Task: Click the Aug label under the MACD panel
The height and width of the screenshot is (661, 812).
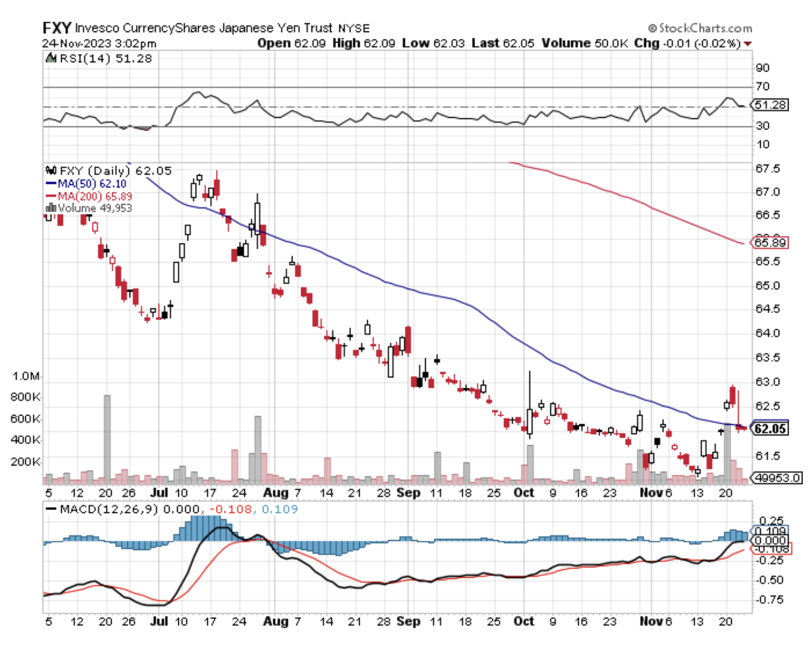Action: (275, 622)
